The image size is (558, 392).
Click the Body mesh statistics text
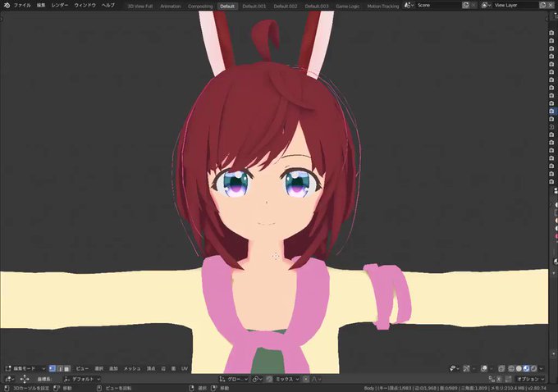point(455,388)
